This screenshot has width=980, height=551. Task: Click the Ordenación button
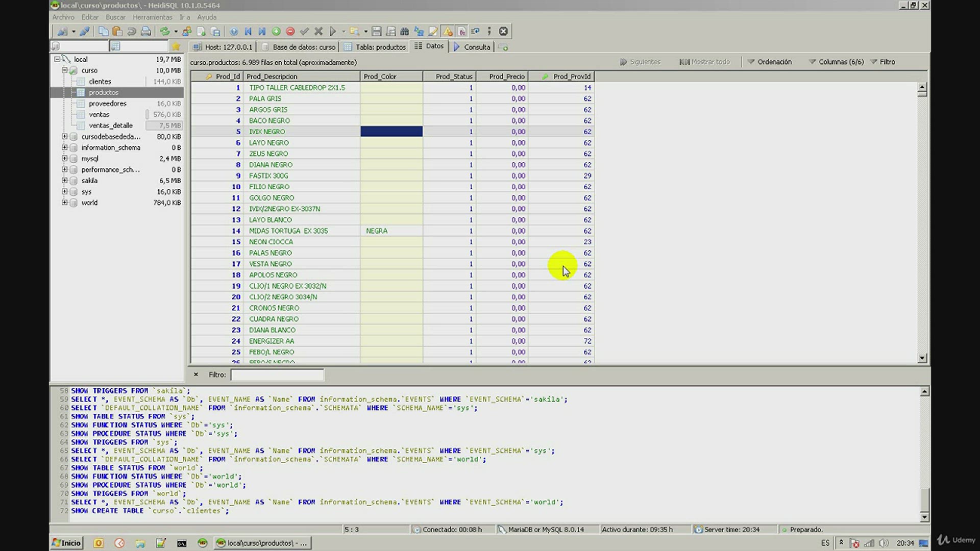[x=770, y=62]
